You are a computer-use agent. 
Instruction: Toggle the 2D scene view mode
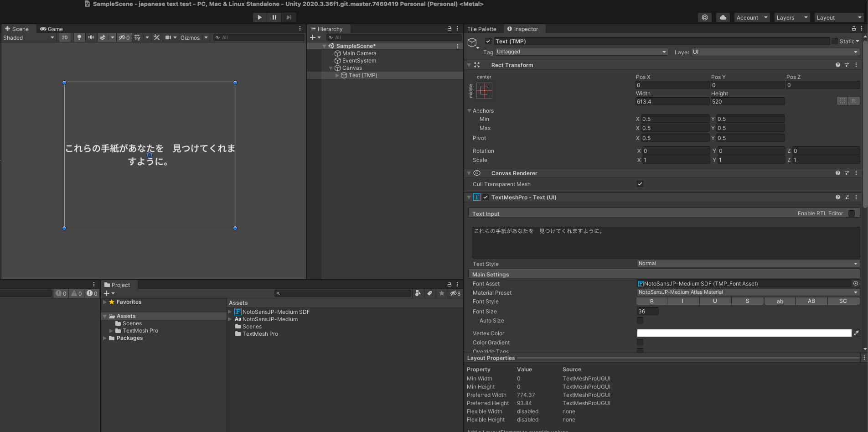(x=65, y=37)
